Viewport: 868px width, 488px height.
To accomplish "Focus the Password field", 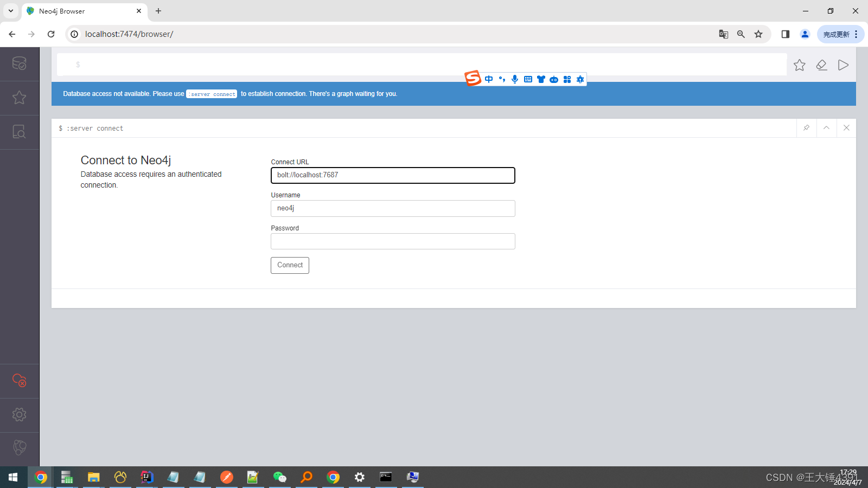I will click(x=393, y=241).
